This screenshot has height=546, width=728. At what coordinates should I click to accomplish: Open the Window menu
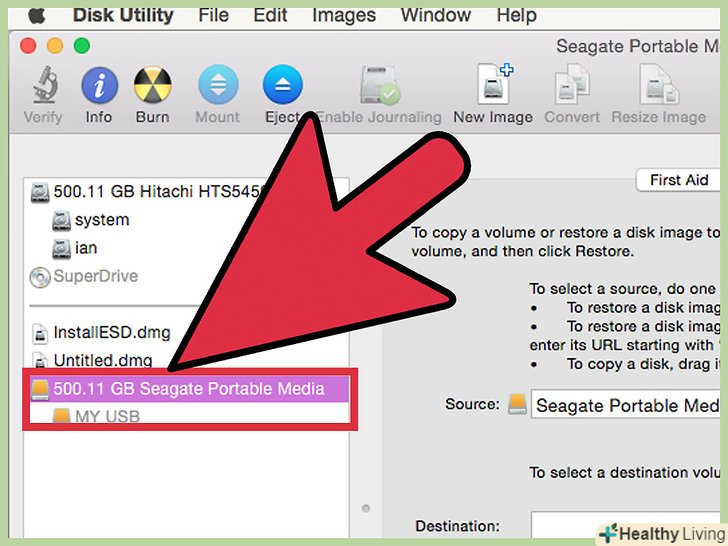(x=436, y=15)
